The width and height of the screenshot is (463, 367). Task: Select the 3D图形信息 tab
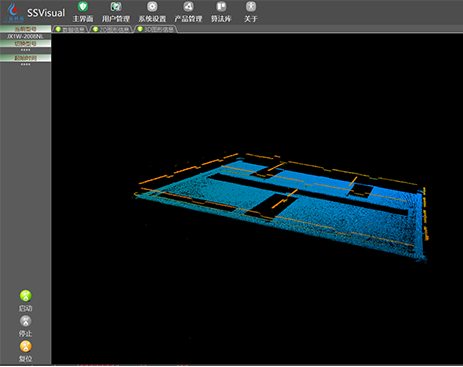[156, 29]
